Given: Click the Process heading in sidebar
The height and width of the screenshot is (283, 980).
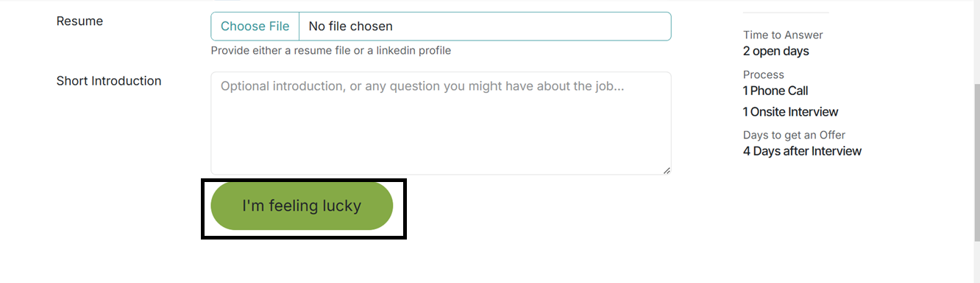Looking at the screenshot, I should [x=764, y=74].
